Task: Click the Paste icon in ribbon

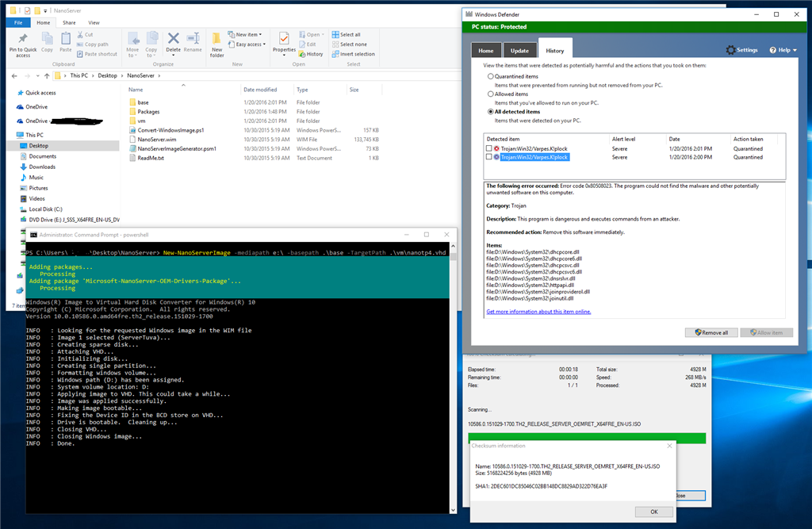Action: tap(66, 39)
